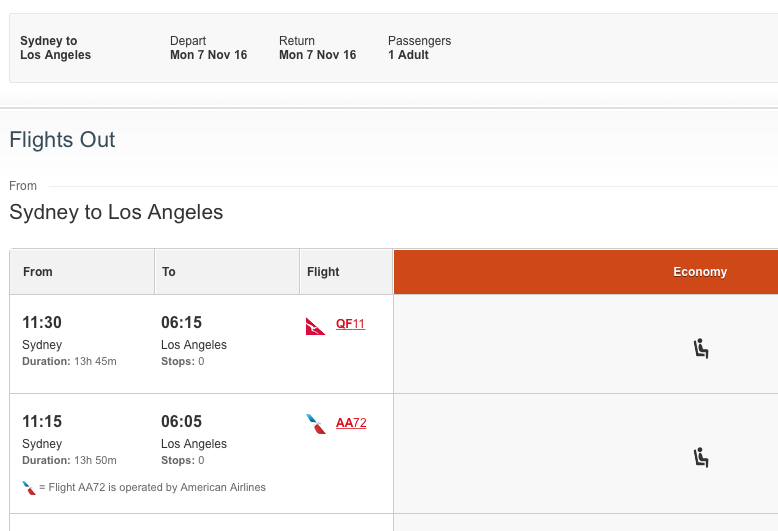The image size is (778, 531).
Task: Click American Airlines logo in operated-by footnote
Action: (29, 488)
